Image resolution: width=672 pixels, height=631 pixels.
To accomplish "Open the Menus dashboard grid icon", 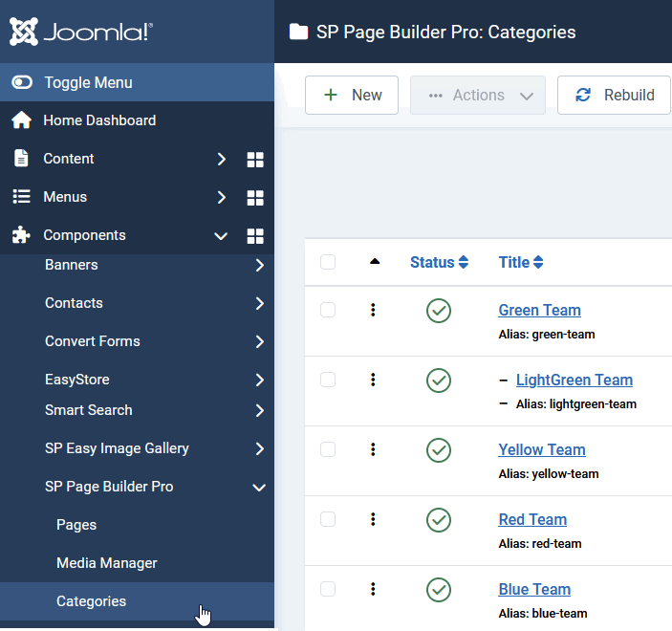I will click(x=255, y=198).
